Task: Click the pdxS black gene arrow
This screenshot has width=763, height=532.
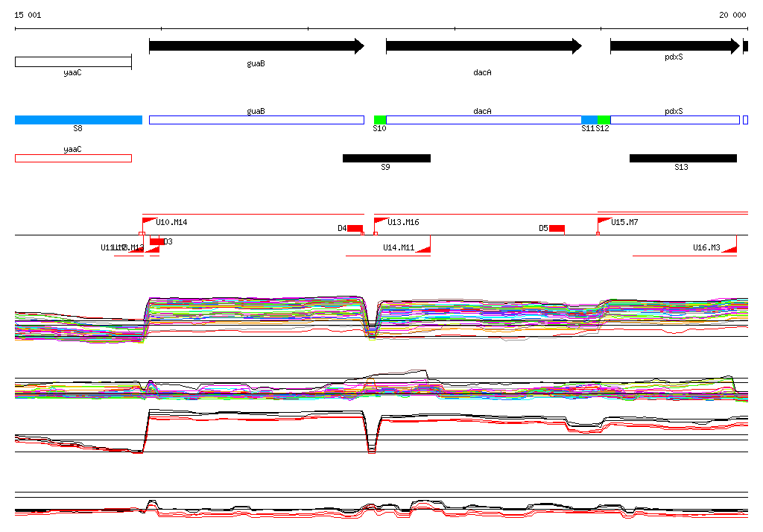Action: (x=675, y=46)
